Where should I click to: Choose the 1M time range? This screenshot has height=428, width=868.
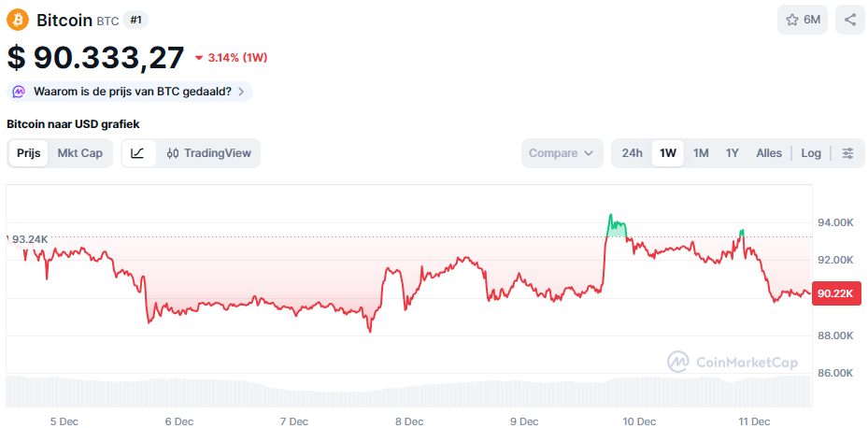(701, 153)
